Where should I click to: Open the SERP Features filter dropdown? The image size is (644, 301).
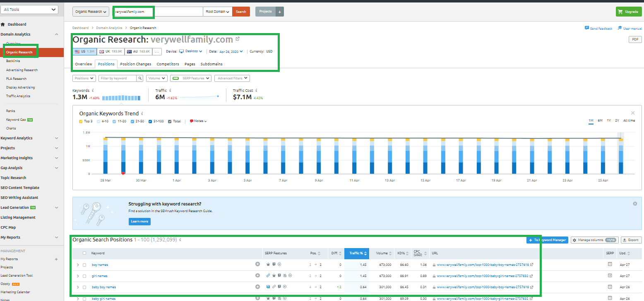(191, 78)
